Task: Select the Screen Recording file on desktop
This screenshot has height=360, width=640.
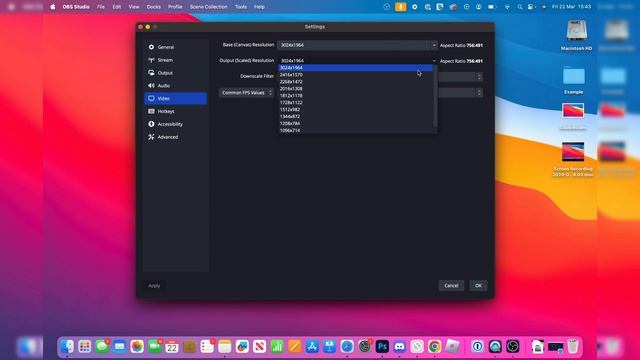Action: [x=573, y=159]
